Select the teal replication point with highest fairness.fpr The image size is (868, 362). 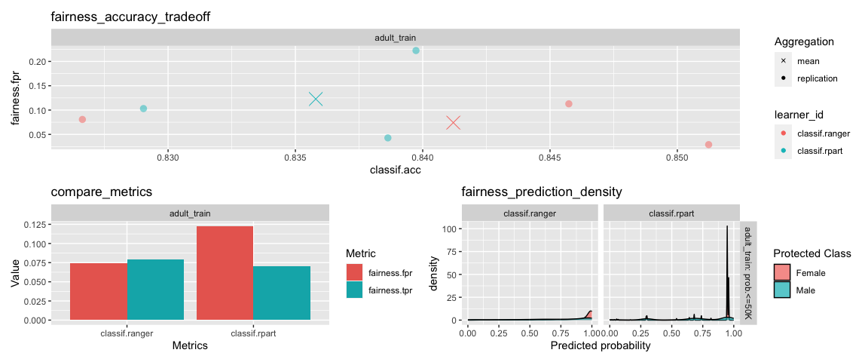pyautogui.click(x=416, y=51)
